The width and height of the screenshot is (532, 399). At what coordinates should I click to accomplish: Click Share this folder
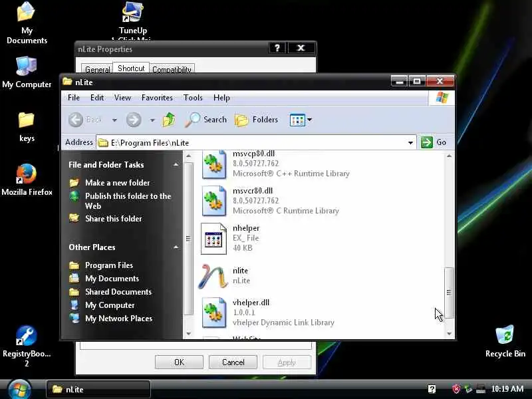pyautogui.click(x=114, y=219)
